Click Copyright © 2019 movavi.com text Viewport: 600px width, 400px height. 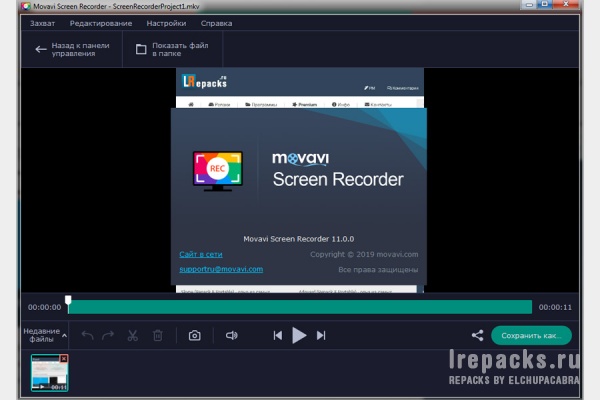(364, 254)
